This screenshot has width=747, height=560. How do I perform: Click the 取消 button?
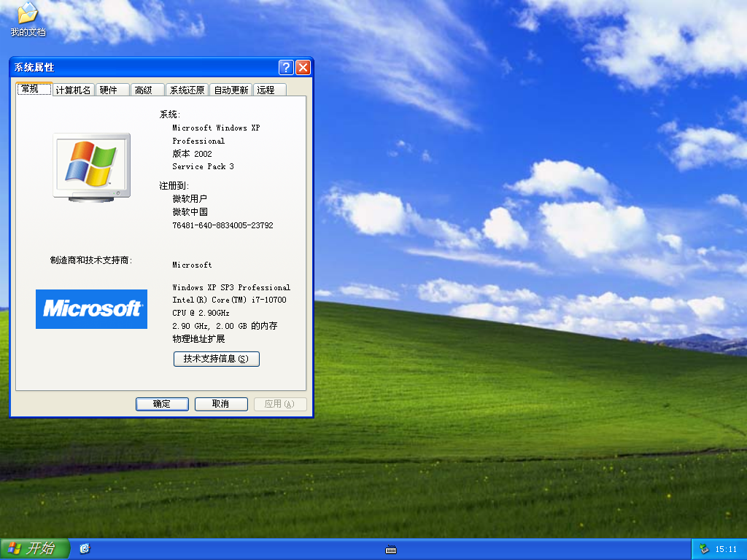(221, 404)
